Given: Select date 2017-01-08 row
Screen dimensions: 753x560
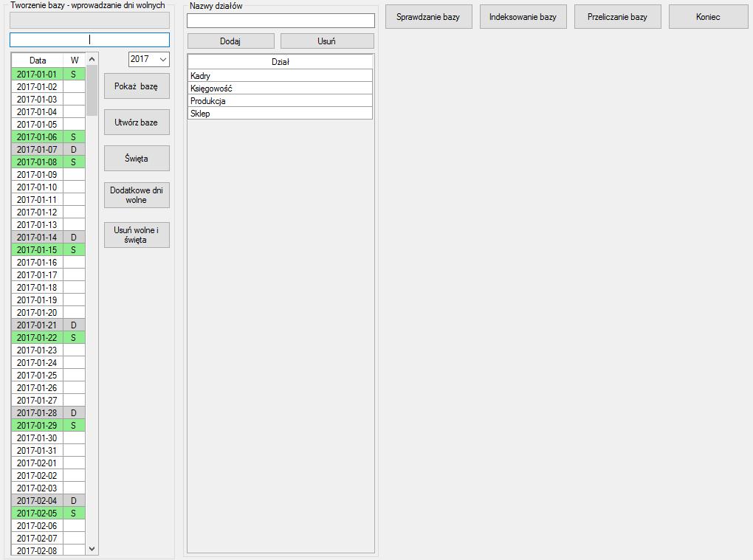Looking at the screenshot, I should point(49,162).
